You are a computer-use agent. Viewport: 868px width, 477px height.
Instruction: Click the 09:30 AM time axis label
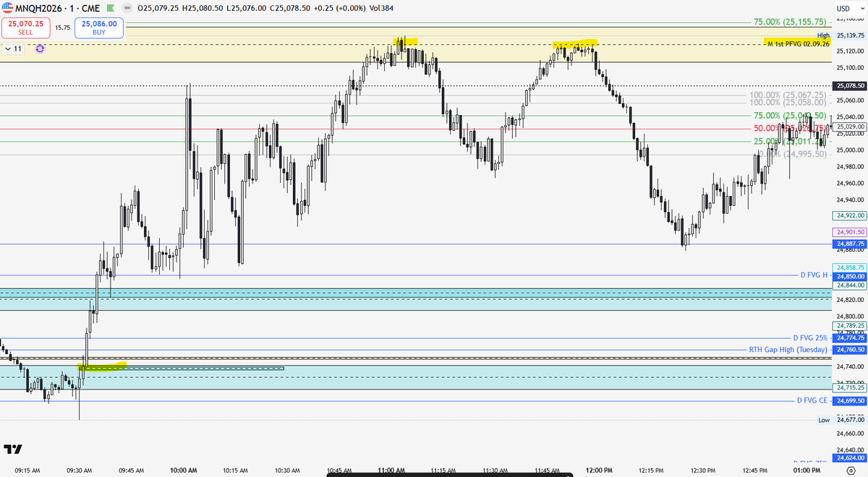coord(81,470)
